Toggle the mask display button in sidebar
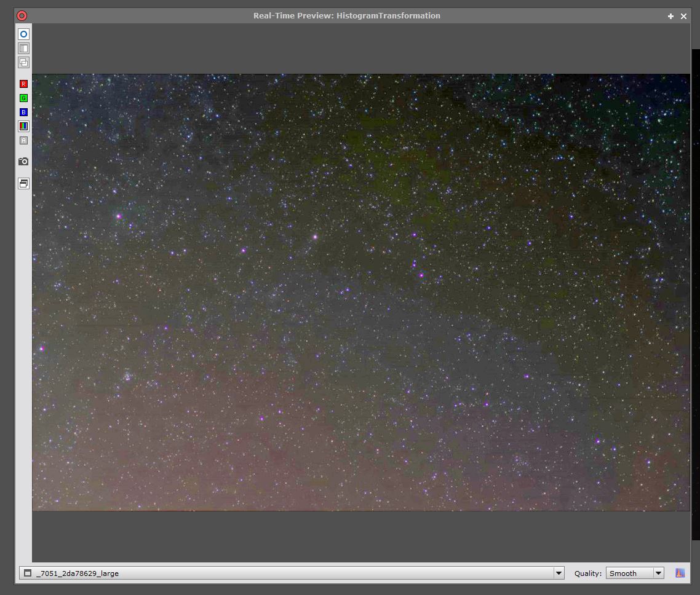The height and width of the screenshot is (595, 700). tap(23, 49)
